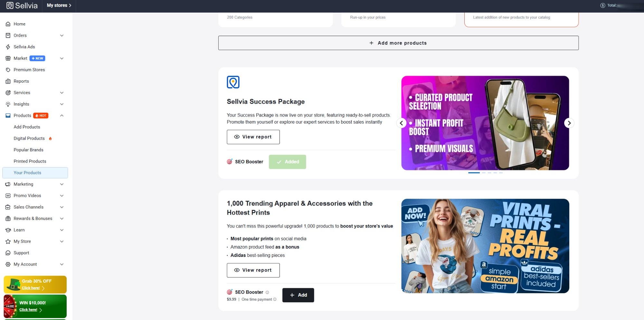Click the Support chat icon
Viewport: 644px width, 320px height.
(8, 253)
